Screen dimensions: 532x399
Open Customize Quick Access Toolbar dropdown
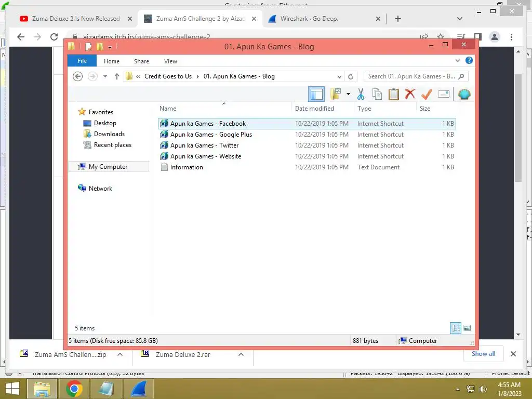(110, 47)
